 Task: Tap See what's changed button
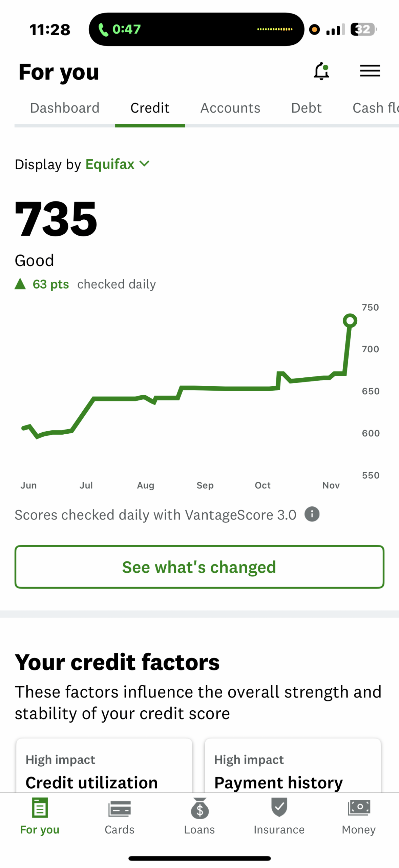pyautogui.click(x=199, y=567)
